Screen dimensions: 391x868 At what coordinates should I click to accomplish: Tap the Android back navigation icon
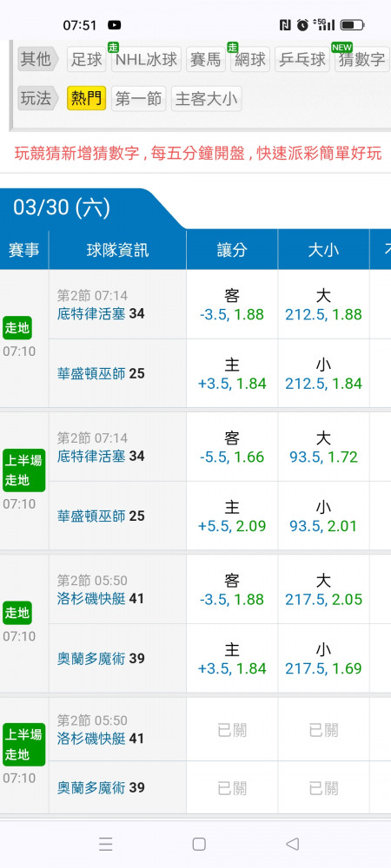pos(293,844)
